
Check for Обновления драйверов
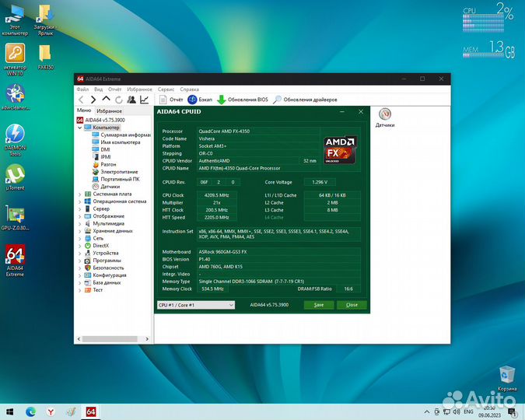click(x=305, y=100)
